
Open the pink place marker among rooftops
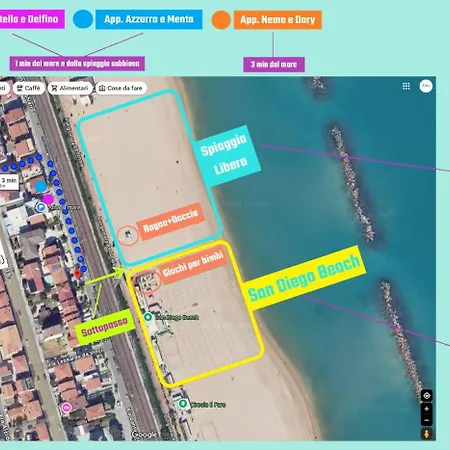coord(66,407)
